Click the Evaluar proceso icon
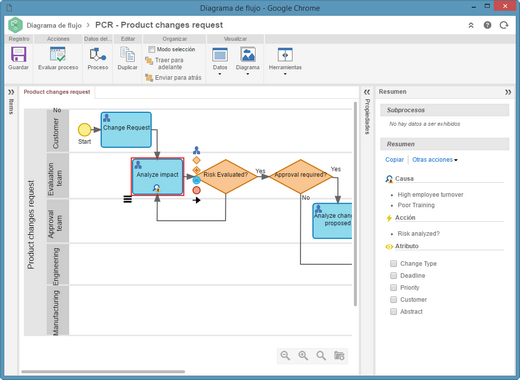 (58, 54)
